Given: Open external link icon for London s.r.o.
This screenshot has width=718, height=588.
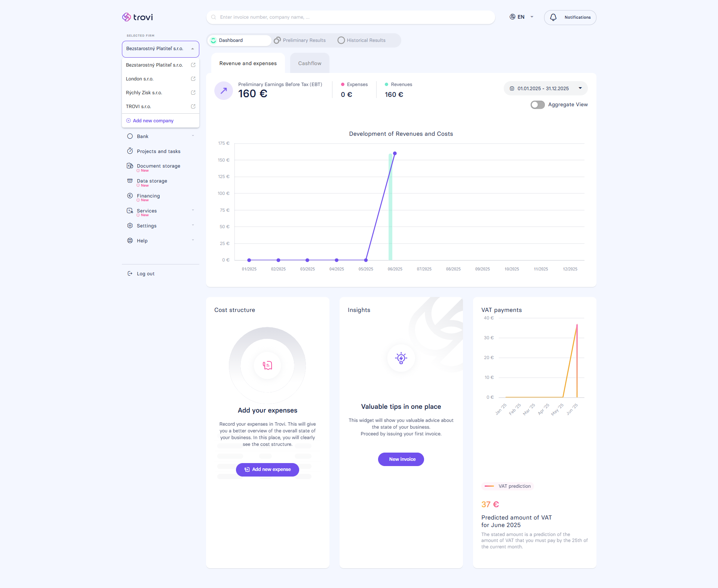Looking at the screenshot, I should tap(193, 79).
